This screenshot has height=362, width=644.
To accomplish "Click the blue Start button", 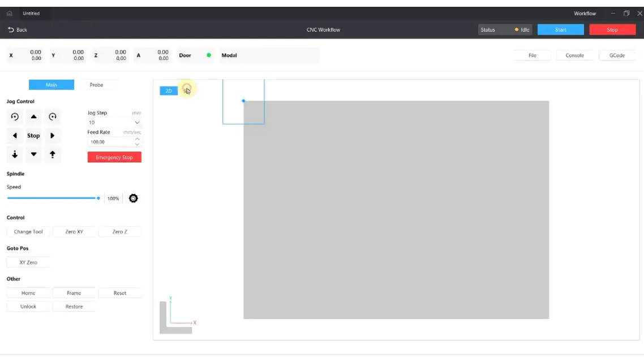I will (560, 30).
